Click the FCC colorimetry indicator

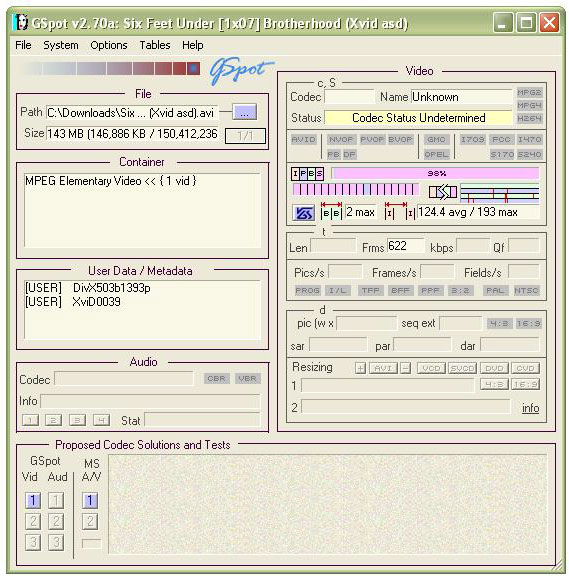click(502, 139)
